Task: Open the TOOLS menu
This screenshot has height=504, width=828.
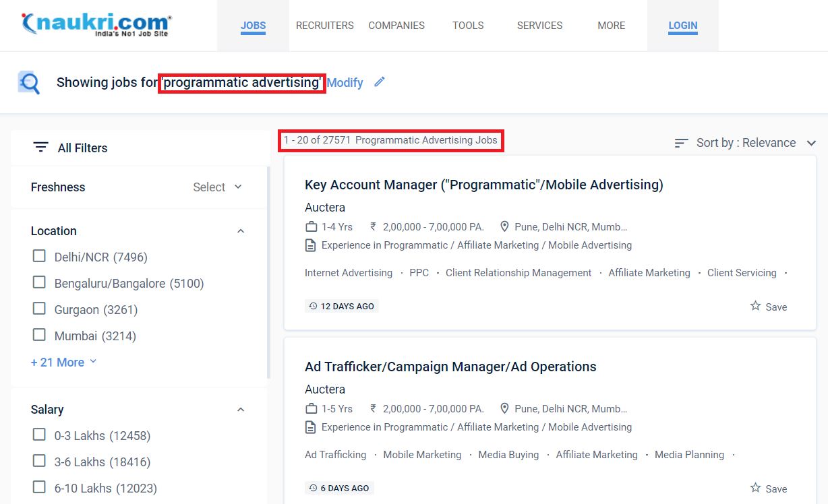Action: (468, 26)
